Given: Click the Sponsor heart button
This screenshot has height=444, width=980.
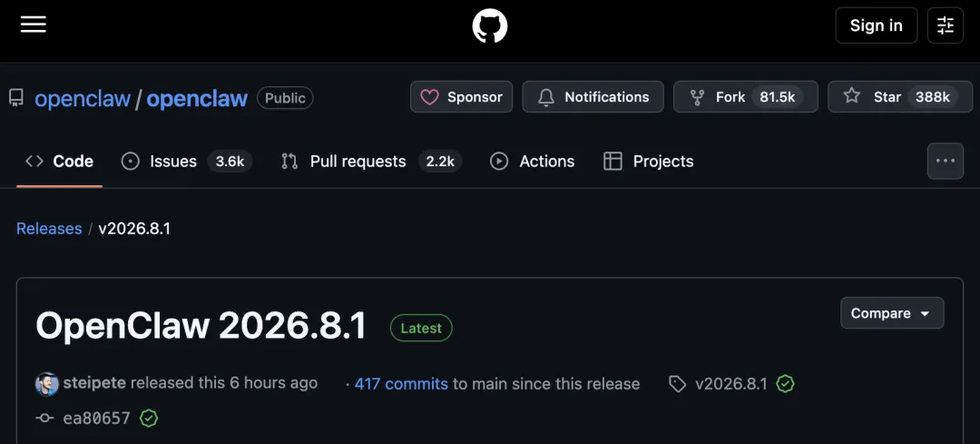Looking at the screenshot, I should click(x=461, y=97).
